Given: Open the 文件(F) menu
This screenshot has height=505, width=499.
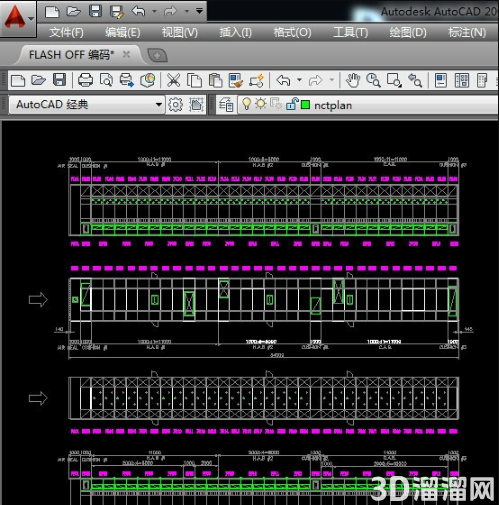Looking at the screenshot, I should pos(66,33).
